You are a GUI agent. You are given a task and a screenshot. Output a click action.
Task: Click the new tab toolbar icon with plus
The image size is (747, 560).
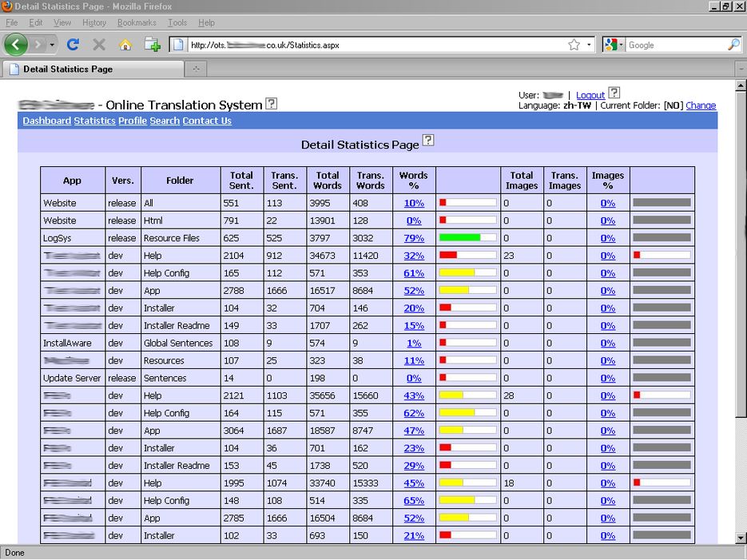click(x=152, y=45)
